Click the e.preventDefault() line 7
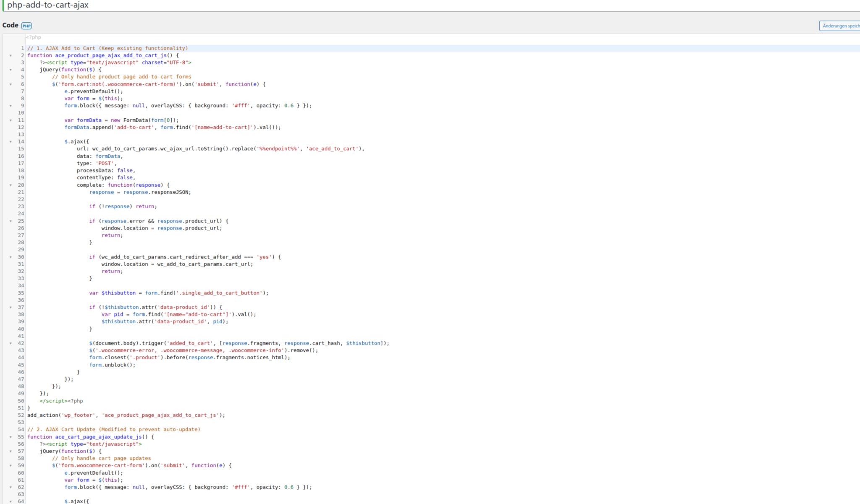This screenshot has height=504, width=860. point(94,91)
